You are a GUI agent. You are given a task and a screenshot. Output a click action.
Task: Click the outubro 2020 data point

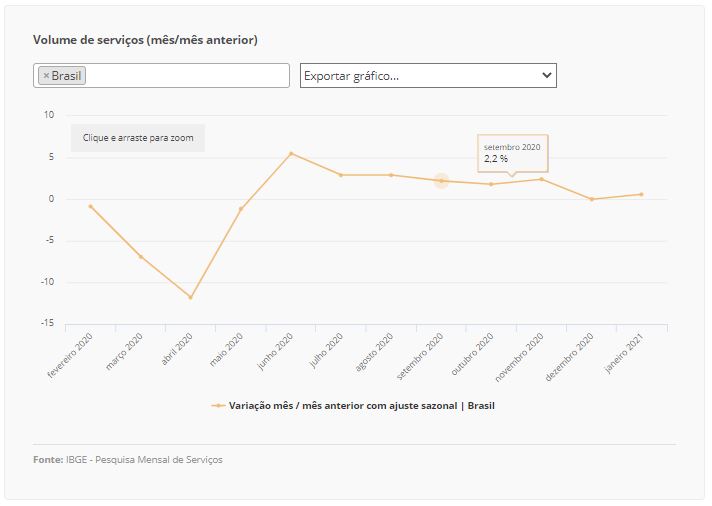pyautogui.click(x=491, y=184)
